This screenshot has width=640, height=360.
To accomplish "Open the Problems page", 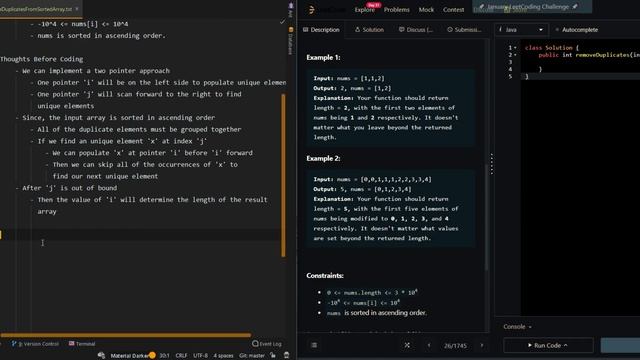I will 396,9.
